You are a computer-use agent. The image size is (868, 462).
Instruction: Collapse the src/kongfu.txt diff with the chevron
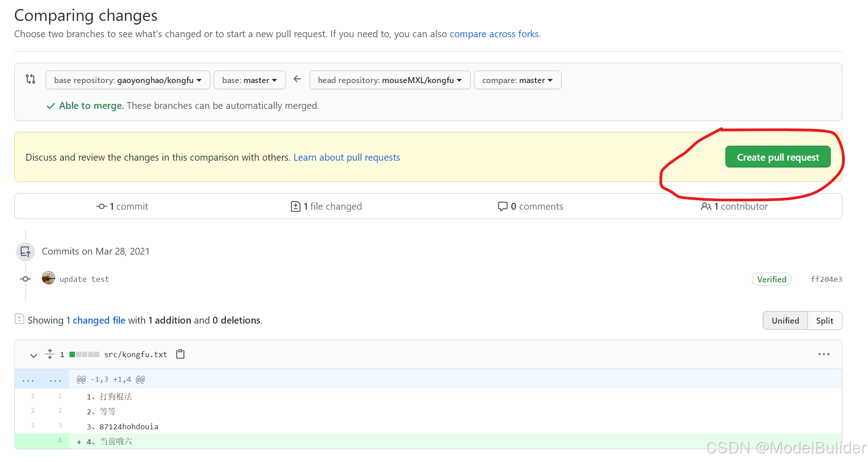(33, 355)
